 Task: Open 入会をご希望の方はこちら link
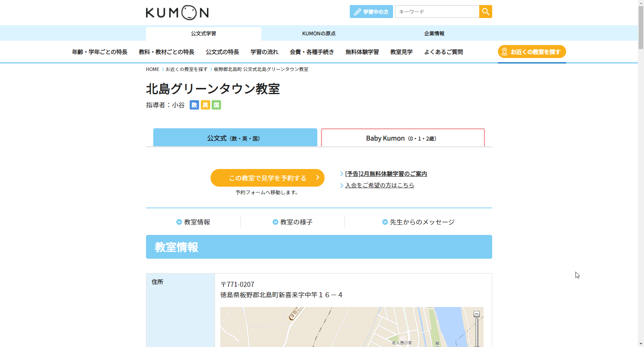(x=380, y=185)
